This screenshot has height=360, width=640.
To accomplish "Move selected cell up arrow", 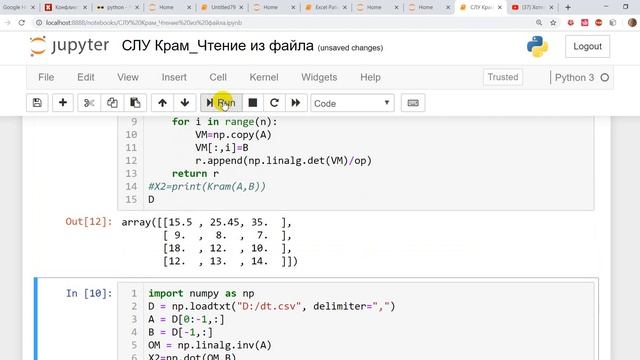I will pos(162,103).
